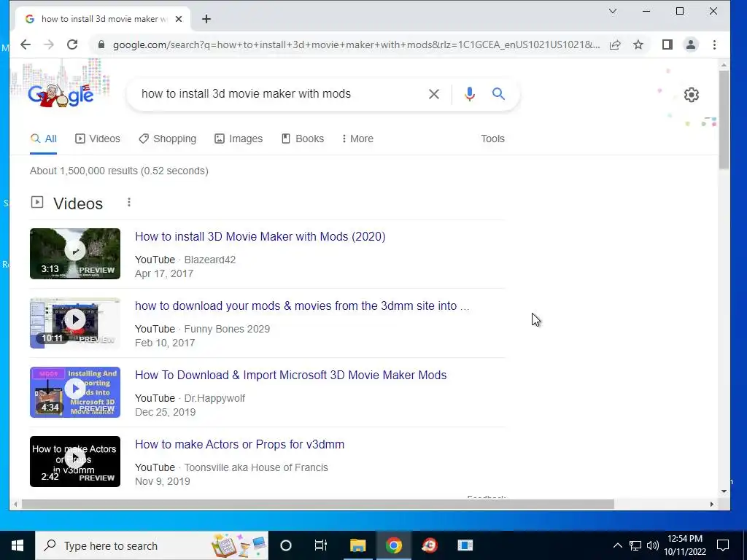The width and height of the screenshot is (747, 560).
Task: Open the red app taskbar icon
Action: click(x=429, y=545)
